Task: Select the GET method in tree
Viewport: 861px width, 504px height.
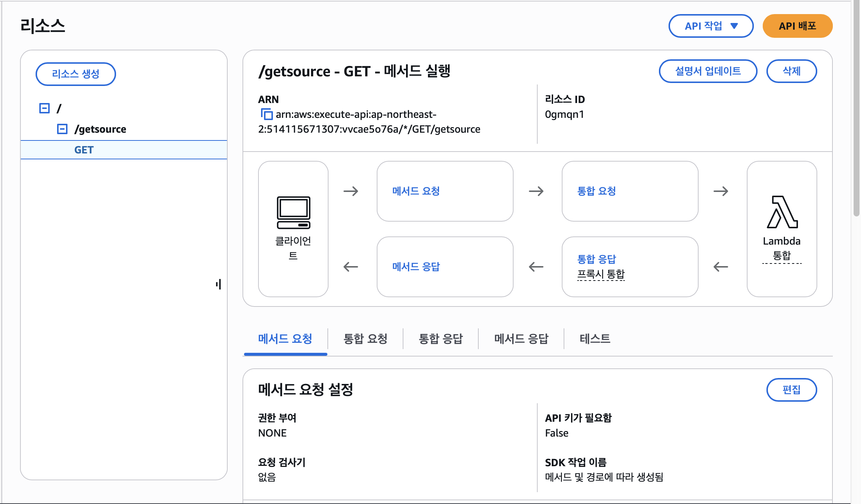Action: [x=84, y=150]
